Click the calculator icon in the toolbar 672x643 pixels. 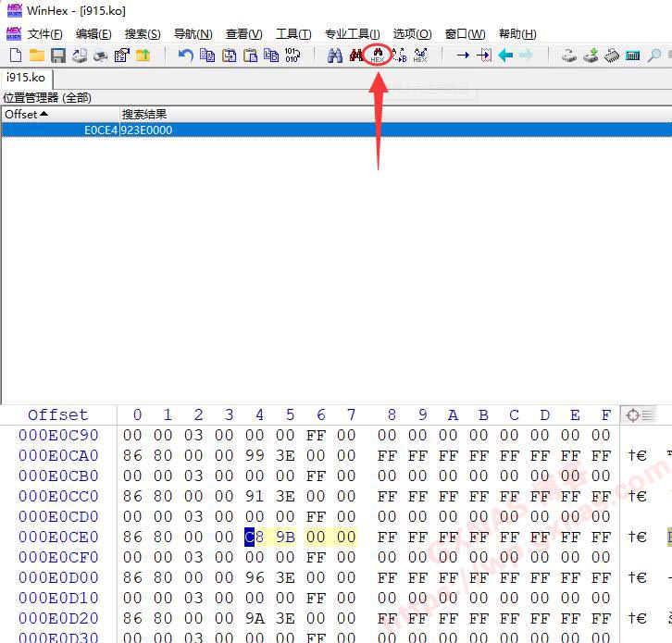click(633, 56)
